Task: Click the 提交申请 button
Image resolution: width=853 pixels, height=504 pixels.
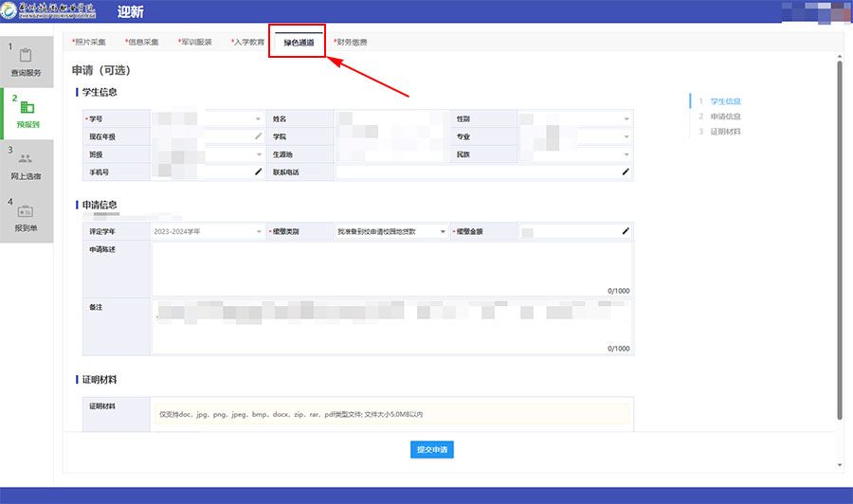Action: pos(432,449)
